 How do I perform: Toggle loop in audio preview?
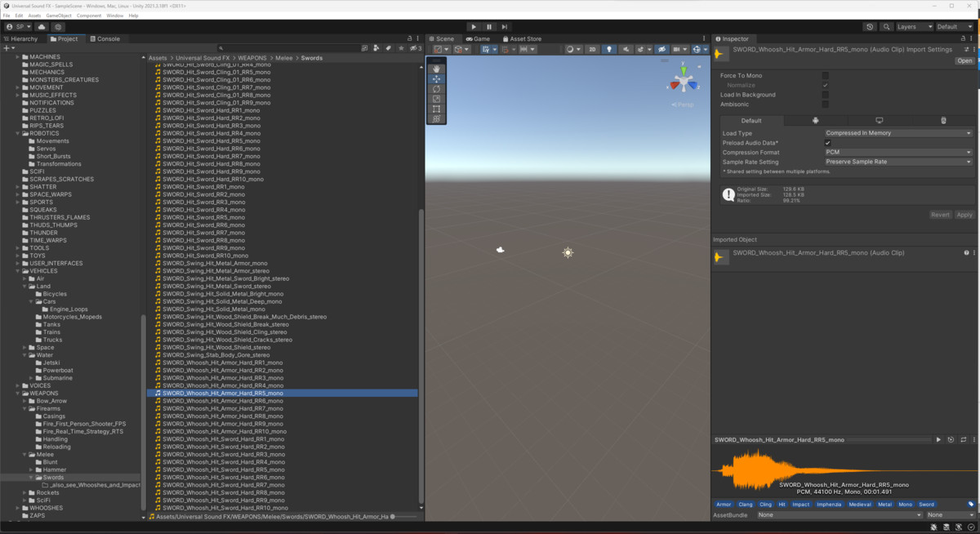click(x=964, y=440)
